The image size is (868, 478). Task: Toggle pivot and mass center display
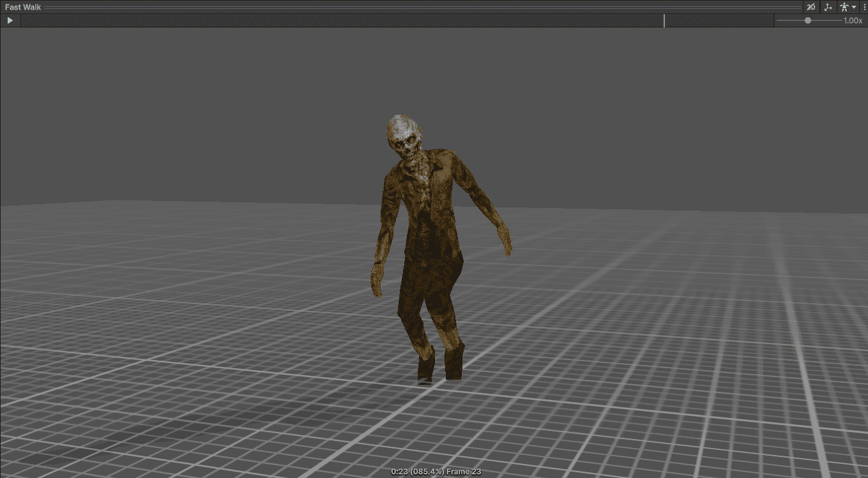(x=828, y=7)
